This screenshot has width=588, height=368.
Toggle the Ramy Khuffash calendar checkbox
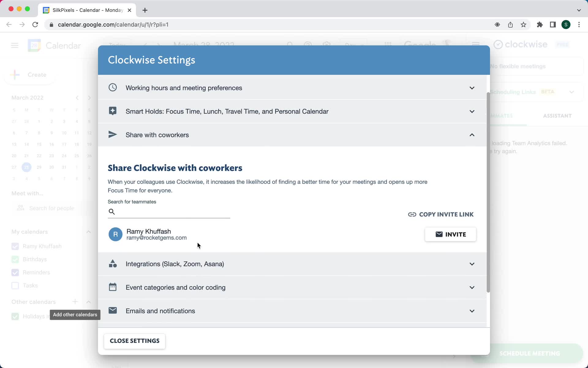coord(15,246)
